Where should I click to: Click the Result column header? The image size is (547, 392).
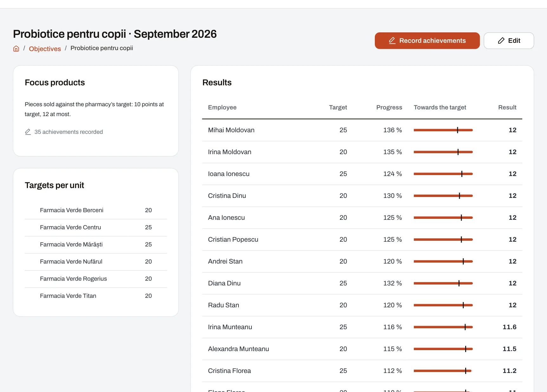[507, 108]
